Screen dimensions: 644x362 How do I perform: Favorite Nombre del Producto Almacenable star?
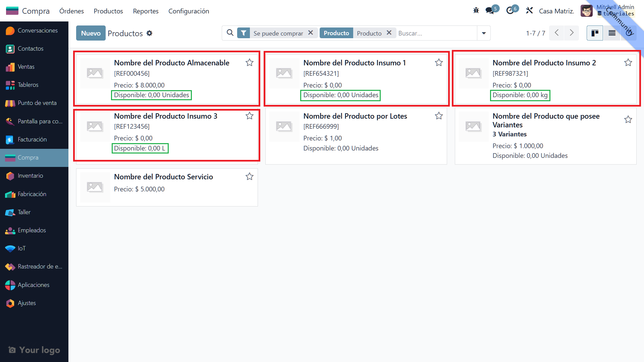tap(249, 63)
